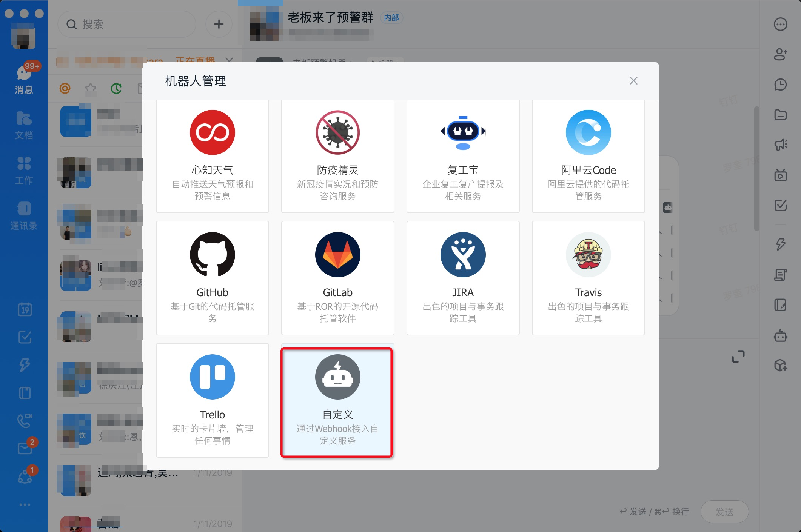
Task: Pick the JIRA robot card
Action: (463, 278)
